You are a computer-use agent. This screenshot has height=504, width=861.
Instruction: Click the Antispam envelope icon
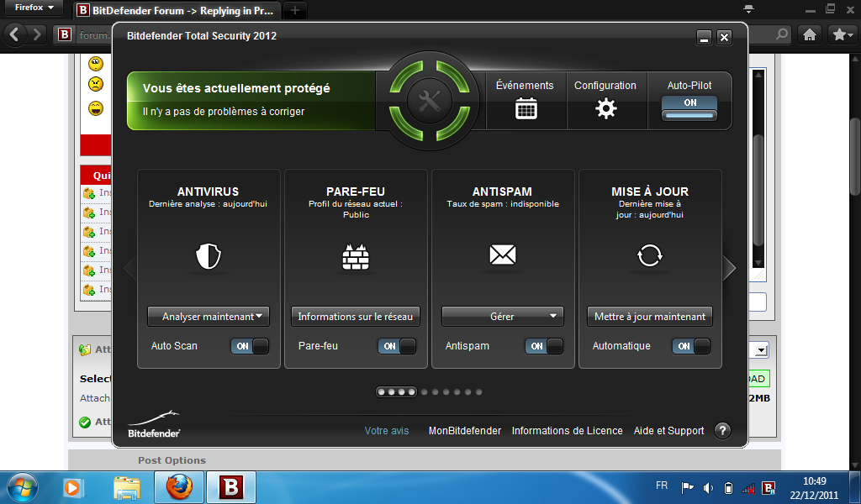503,255
